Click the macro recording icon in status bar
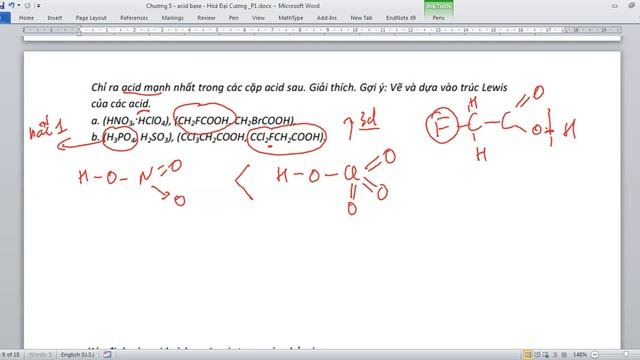The width and height of the screenshot is (640, 360). tap(107, 355)
